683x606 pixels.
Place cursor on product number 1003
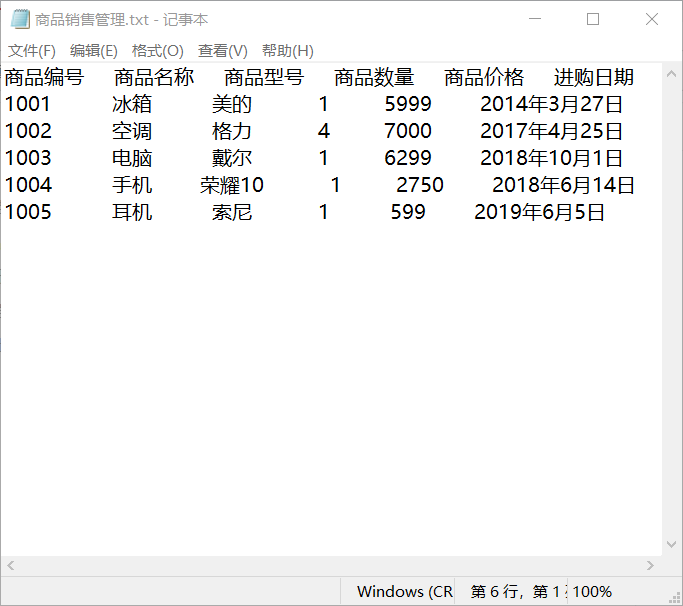[28, 158]
